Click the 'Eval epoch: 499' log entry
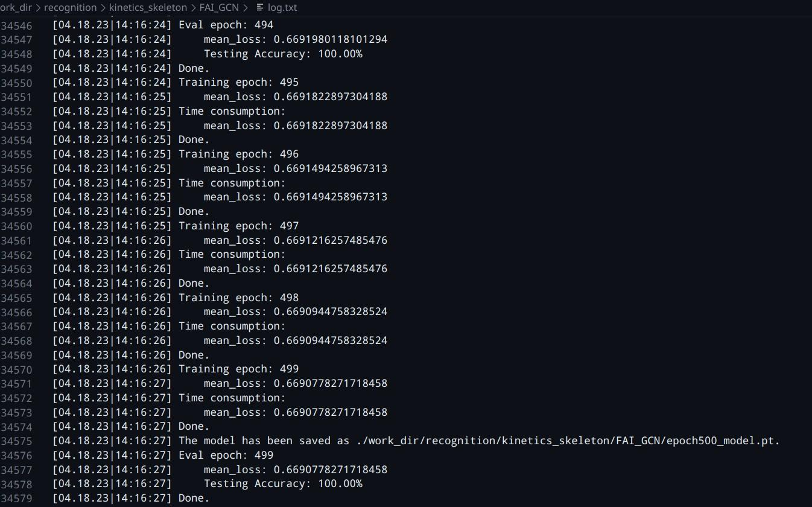Image resolution: width=812 pixels, height=507 pixels. (226, 455)
